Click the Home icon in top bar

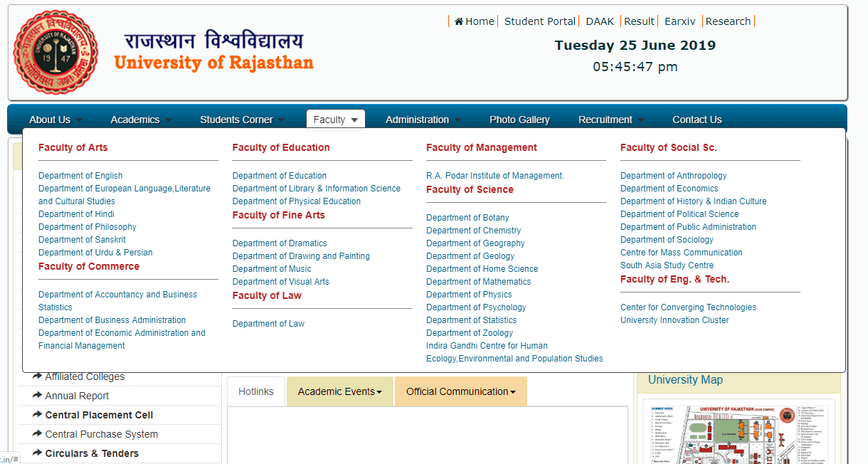tap(459, 21)
